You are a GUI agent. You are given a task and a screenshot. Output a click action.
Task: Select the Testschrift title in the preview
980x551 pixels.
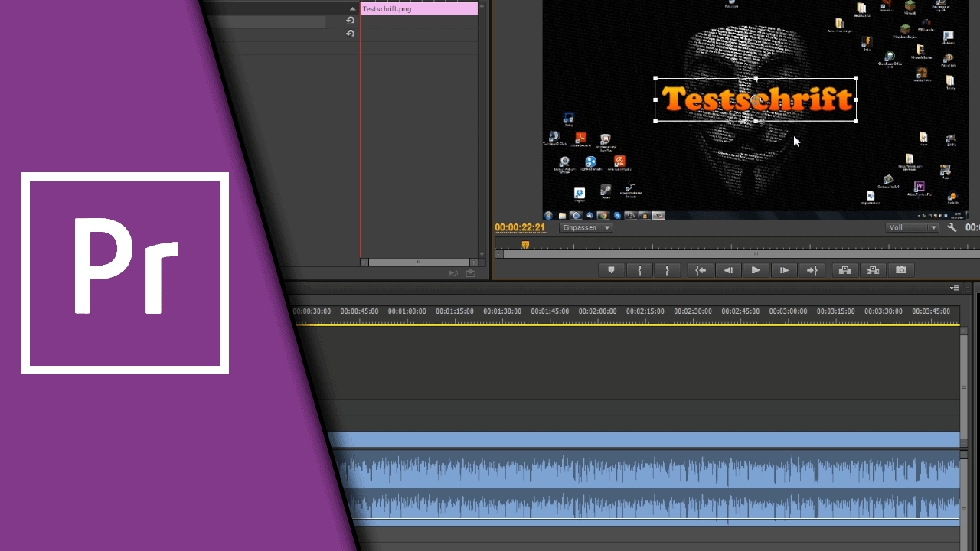pos(756,99)
